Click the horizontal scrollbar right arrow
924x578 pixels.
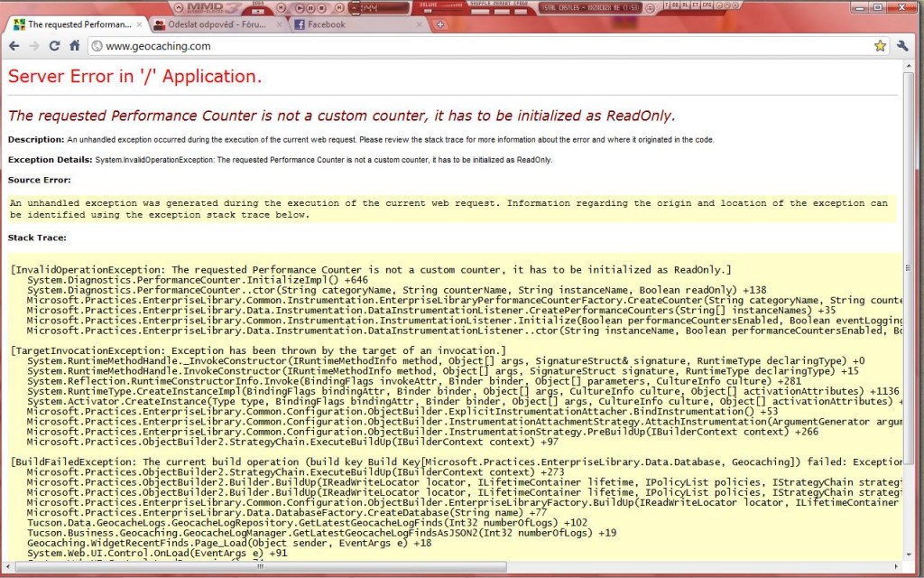897,567
